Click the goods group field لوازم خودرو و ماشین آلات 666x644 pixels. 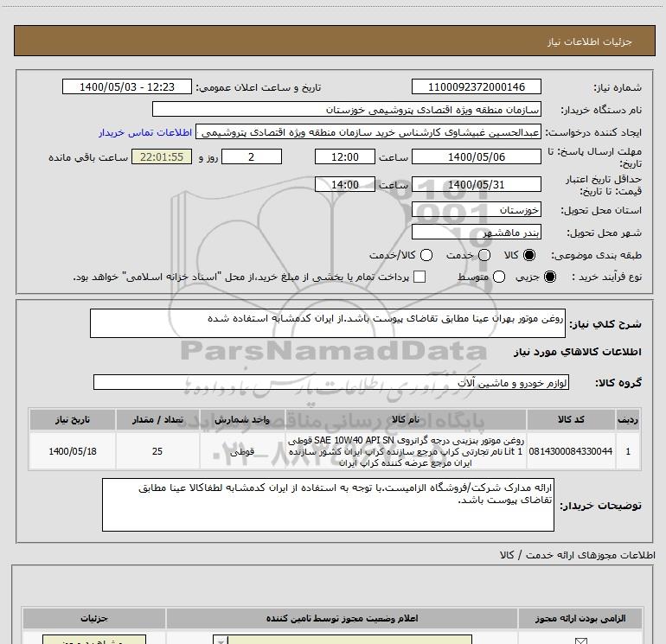coord(331,382)
